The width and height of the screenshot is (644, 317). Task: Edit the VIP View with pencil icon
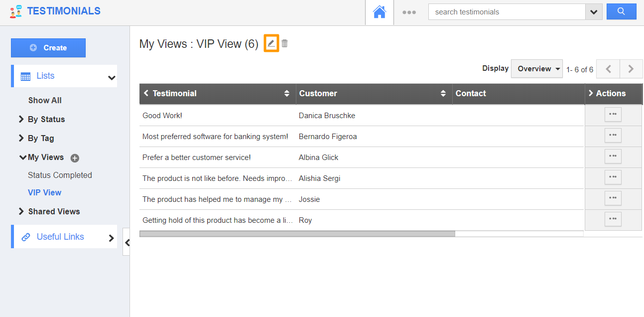(x=271, y=43)
